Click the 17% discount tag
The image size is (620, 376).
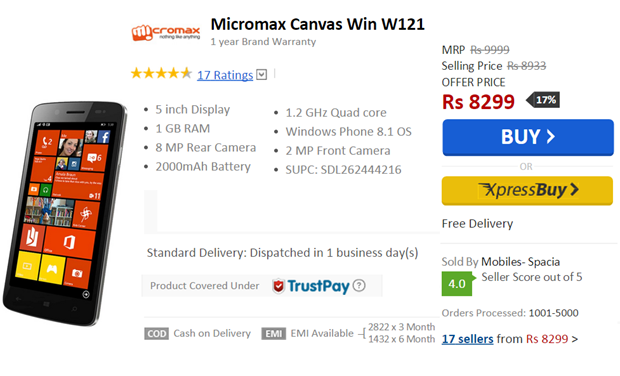[x=543, y=100]
